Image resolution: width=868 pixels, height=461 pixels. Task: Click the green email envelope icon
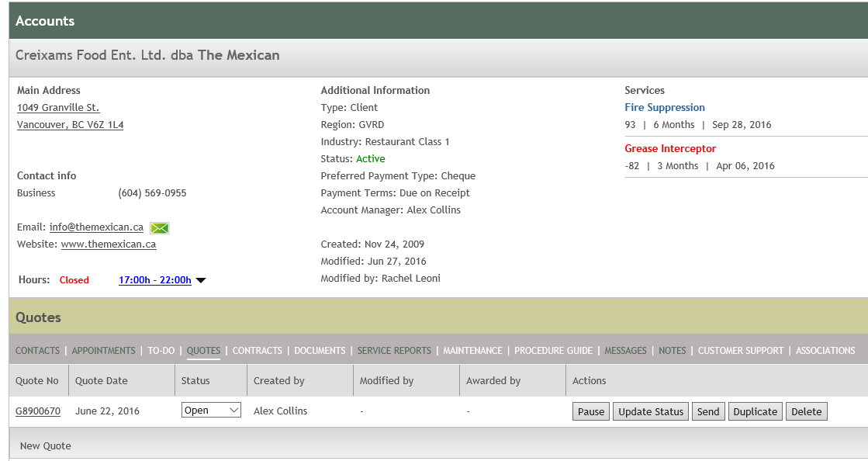pyautogui.click(x=159, y=227)
